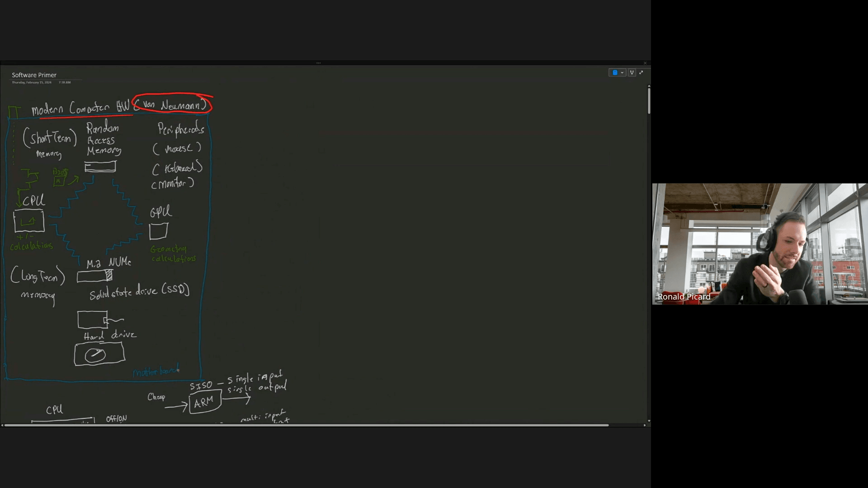This screenshot has height=488, width=868.
Task: Click the page date 'Thursday, February 15, 2024'
Action: pos(32,83)
